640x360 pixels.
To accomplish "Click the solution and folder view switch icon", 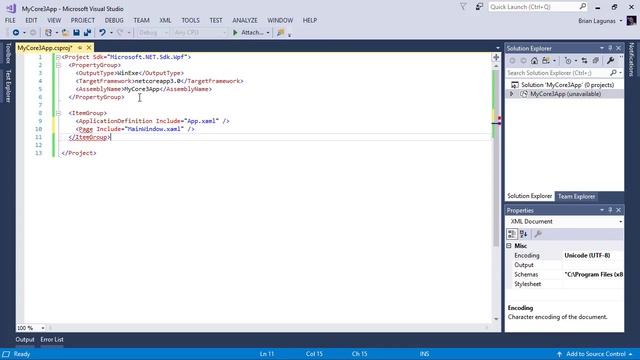I will coord(546,60).
